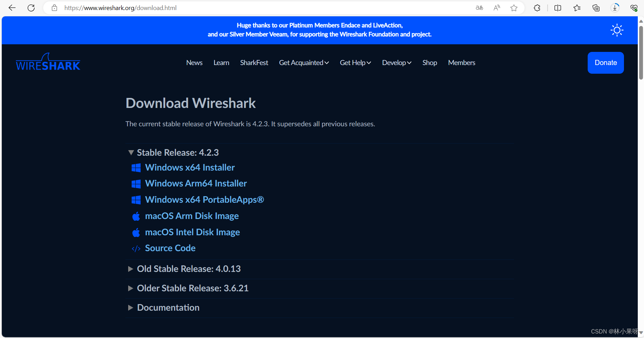Viewport: 644px width, 338px height.
Task: Click the Download Wireshark heading
Action: pos(191,103)
